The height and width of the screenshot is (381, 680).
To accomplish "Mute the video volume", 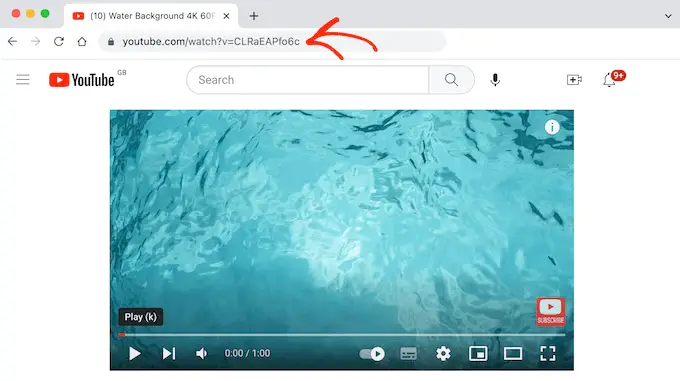I will coord(201,354).
